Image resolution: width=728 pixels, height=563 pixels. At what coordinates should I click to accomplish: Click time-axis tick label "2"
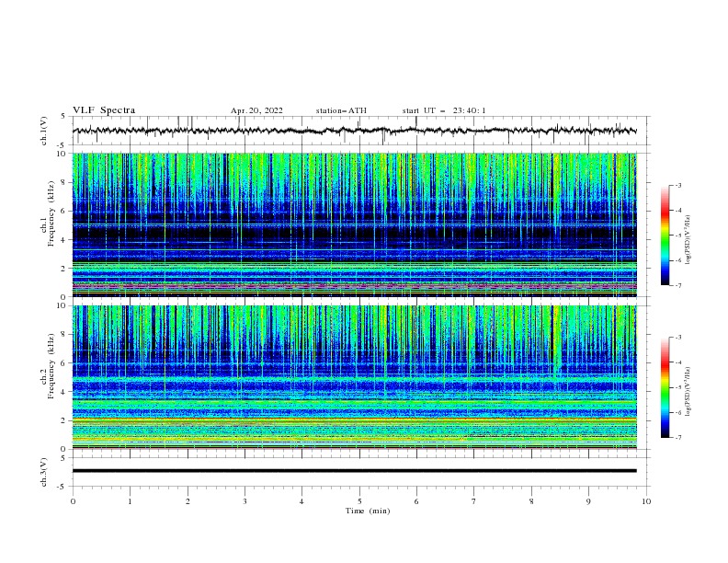click(188, 501)
